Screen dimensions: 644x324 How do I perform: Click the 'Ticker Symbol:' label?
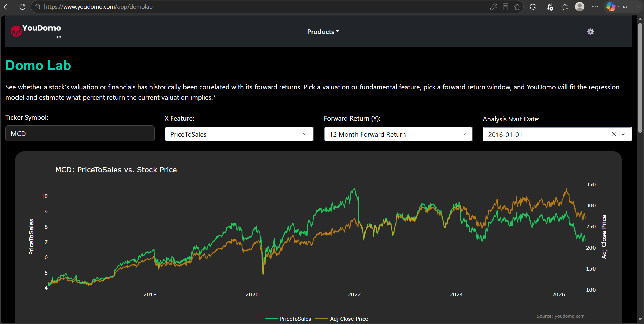(27, 117)
